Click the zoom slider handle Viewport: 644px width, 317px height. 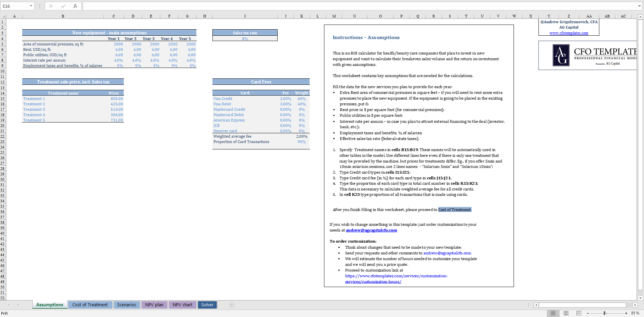coord(604,313)
